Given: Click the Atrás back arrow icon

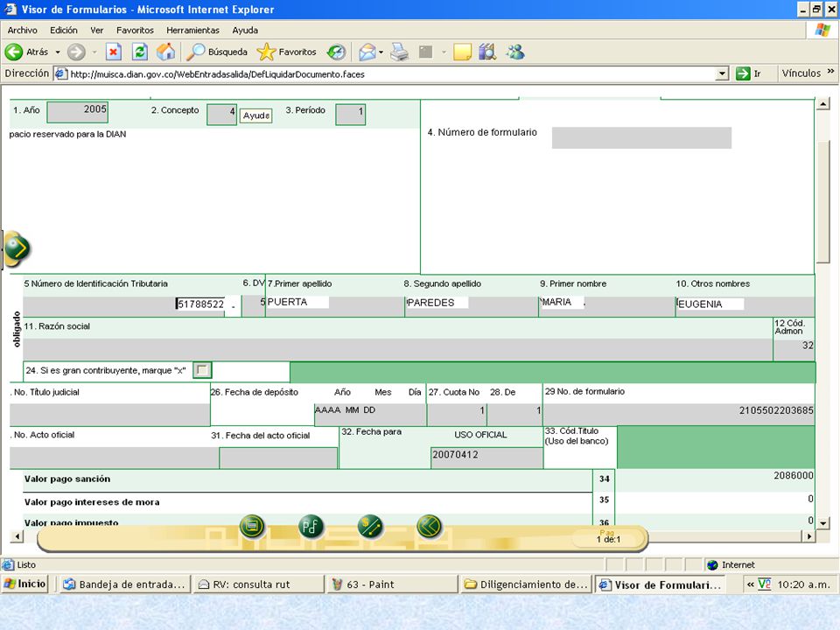Looking at the screenshot, I should pos(14,52).
